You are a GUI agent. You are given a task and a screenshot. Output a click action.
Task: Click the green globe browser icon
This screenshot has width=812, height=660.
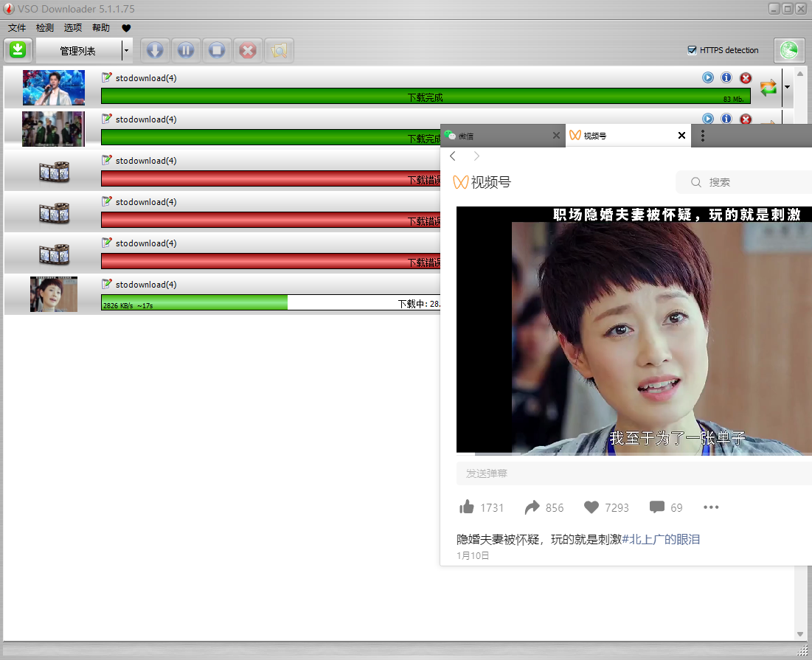pos(789,50)
